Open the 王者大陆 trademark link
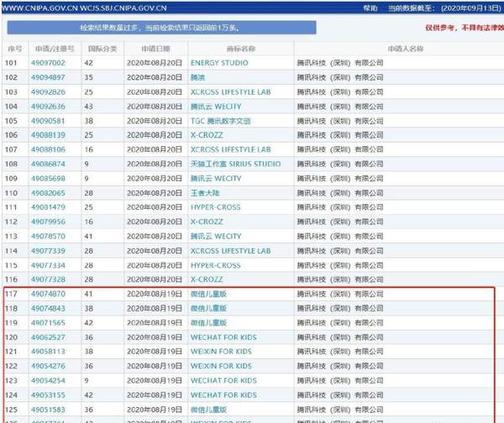This screenshot has height=423, width=504. (x=205, y=193)
